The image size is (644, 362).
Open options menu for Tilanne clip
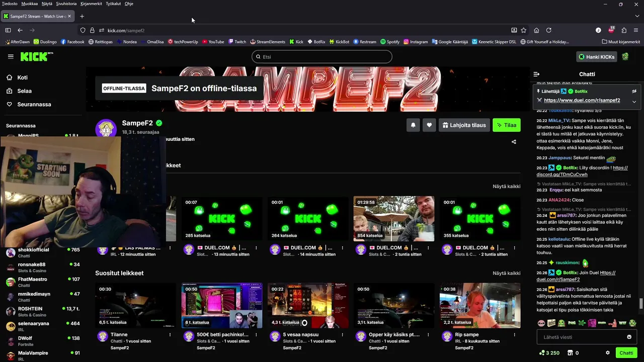[x=170, y=335]
